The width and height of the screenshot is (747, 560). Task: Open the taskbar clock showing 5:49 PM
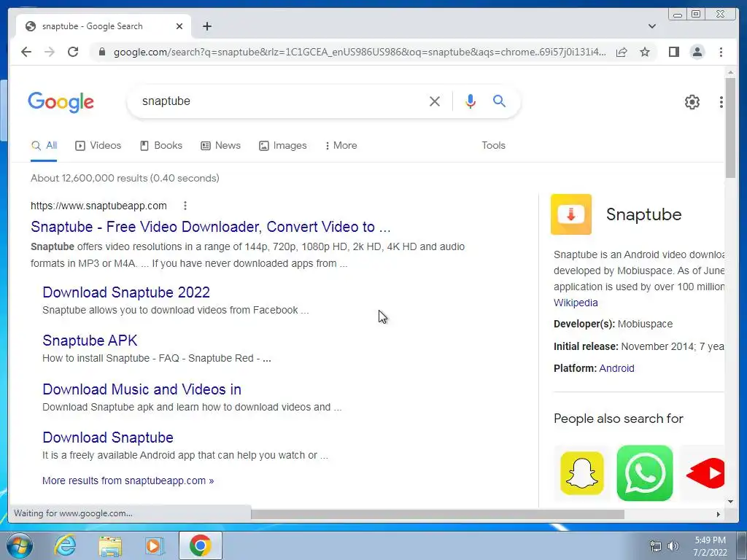(710, 546)
